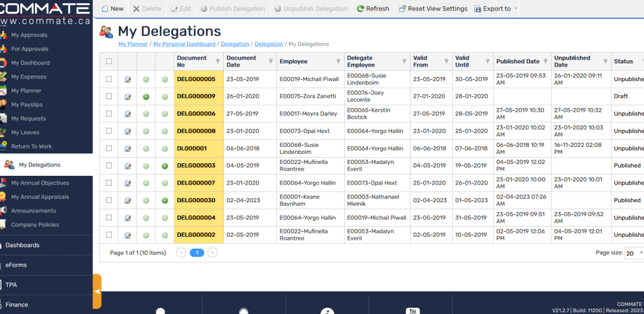Screen dimensions: 644x314
Task: Toggle the select-all checkbox in the header
Action: [109, 61]
